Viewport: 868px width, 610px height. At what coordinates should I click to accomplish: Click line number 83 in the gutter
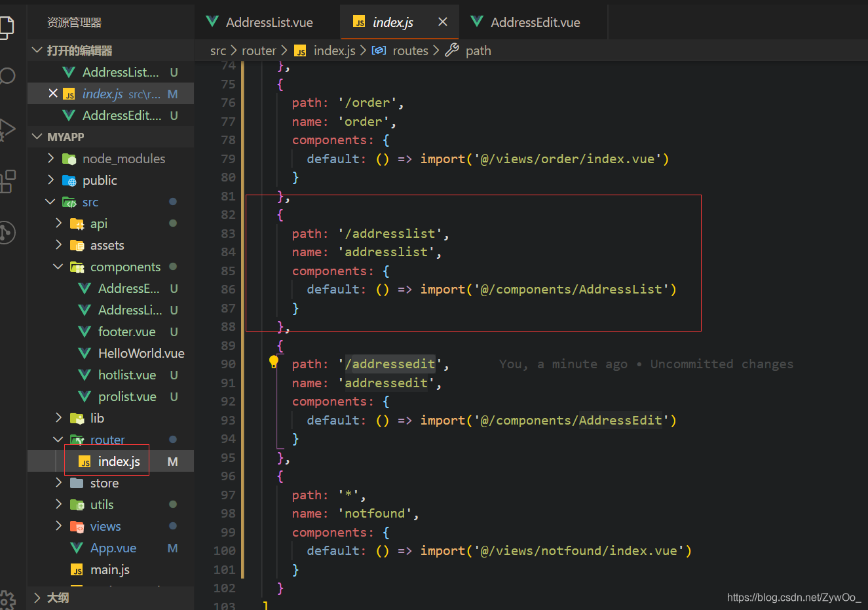pyautogui.click(x=228, y=233)
